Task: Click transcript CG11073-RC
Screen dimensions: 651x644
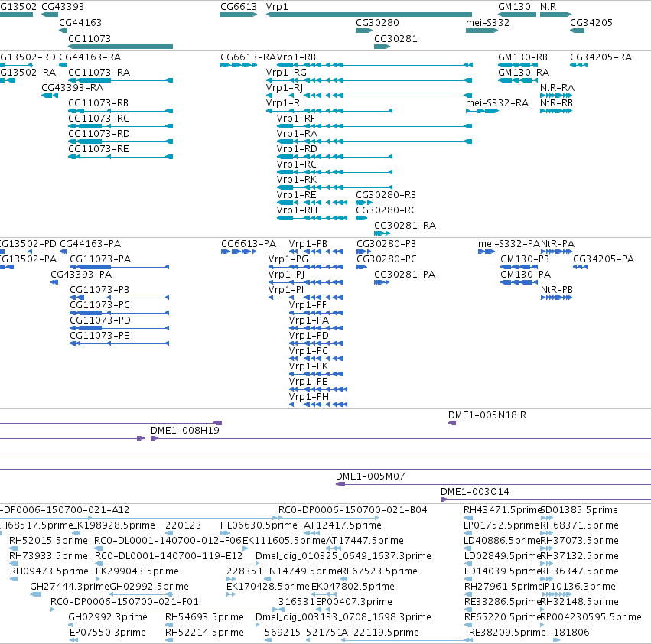Action: 99,119
